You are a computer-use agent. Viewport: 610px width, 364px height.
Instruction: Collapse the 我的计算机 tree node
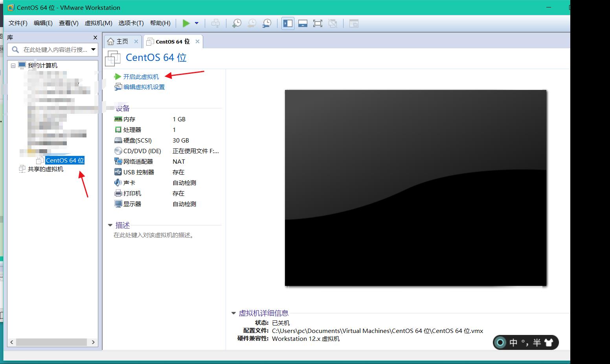pos(13,66)
